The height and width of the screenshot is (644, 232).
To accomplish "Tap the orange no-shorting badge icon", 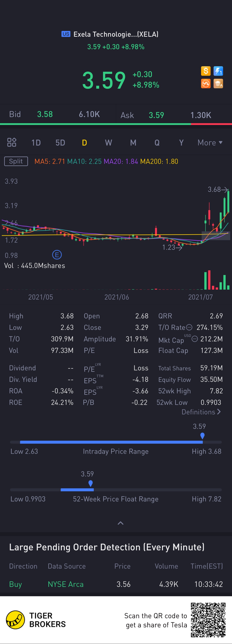I will [x=205, y=84].
